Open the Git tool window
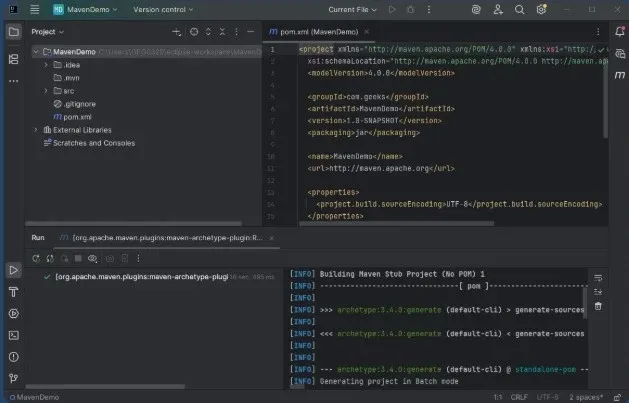629x403 pixels. tap(14, 378)
